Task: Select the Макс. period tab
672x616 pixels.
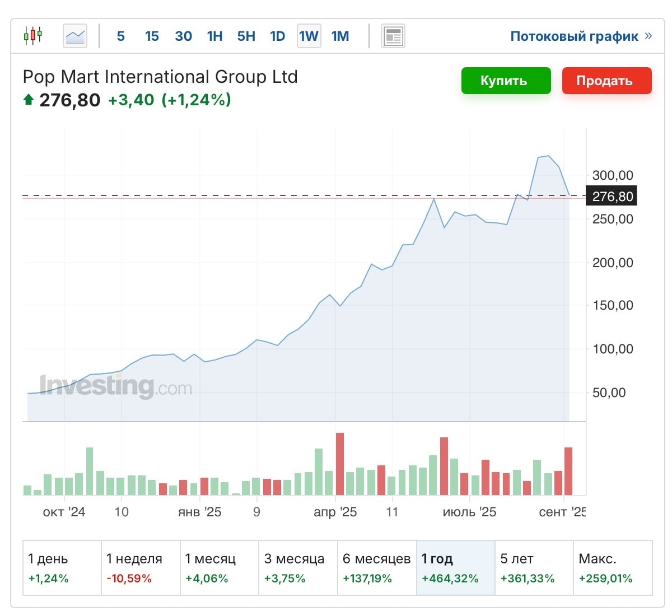Action: [x=613, y=567]
